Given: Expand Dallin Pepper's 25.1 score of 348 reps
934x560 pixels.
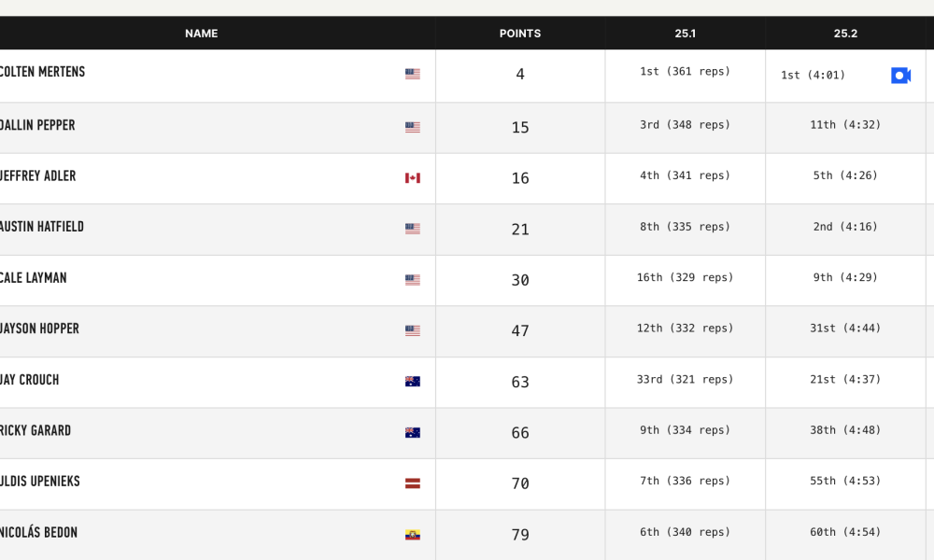Looking at the screenshot, I should [685, 125].
